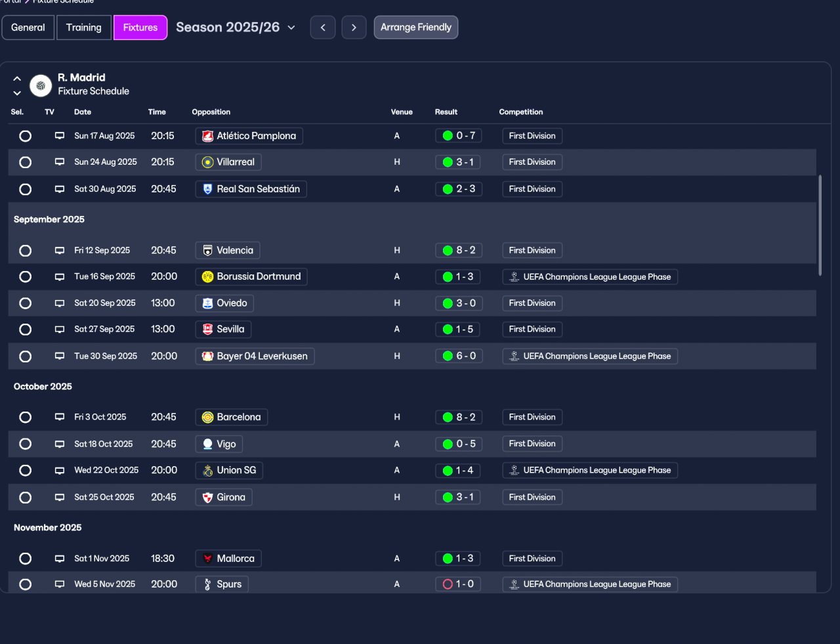Click the Oviedo club crest

click(x=207, y=303)
